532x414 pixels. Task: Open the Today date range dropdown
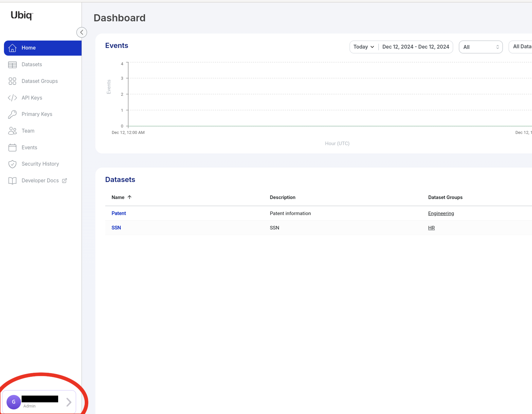point(364,47)
